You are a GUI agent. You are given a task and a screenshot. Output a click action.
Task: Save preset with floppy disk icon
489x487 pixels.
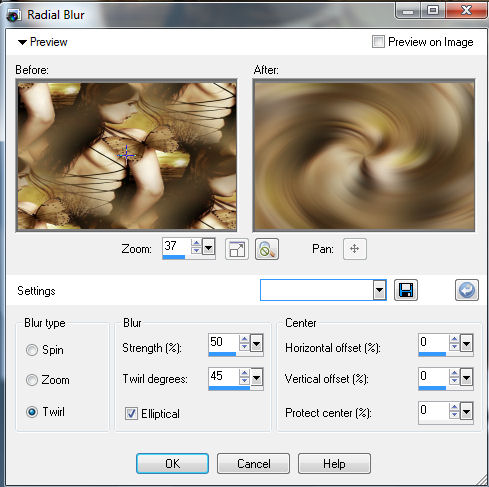tap(406, 290)
